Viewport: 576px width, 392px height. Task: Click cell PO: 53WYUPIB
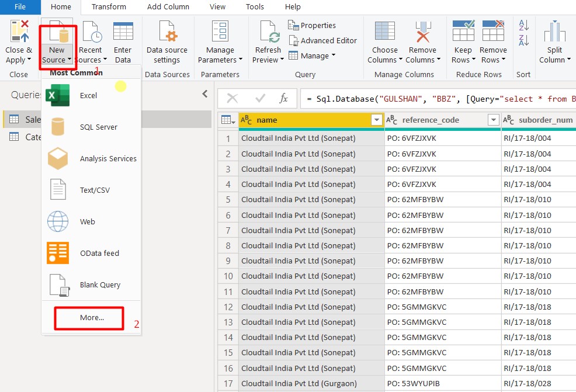coord(443,384)
